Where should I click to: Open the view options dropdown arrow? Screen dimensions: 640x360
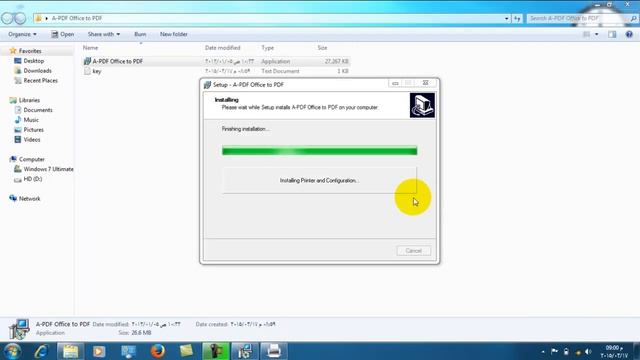click(x=596, y=34)
